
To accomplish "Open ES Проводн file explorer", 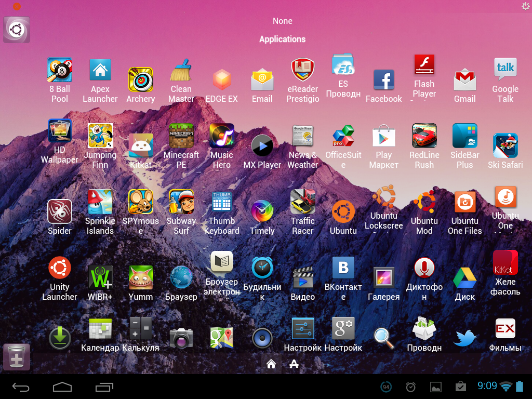I will click(x=343, y=65).
